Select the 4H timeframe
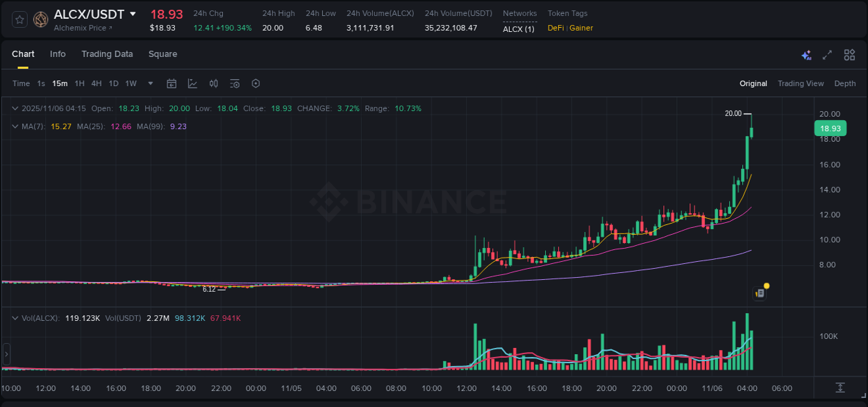This screenshot has height=407, width=868. pos(96,83)
